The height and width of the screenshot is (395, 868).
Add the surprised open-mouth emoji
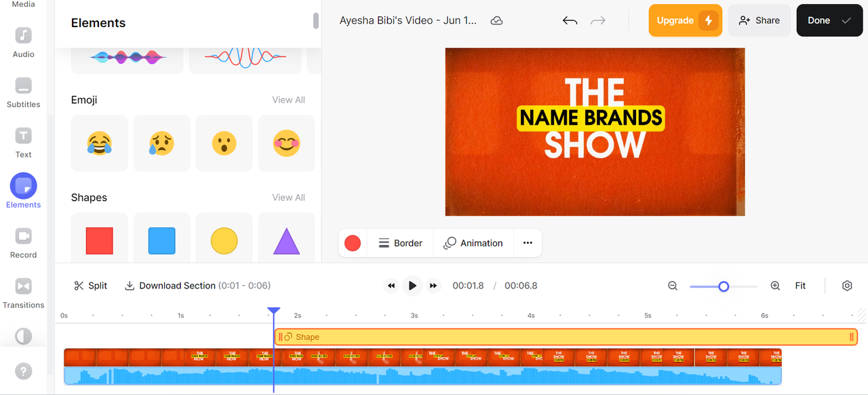[224, 143]
